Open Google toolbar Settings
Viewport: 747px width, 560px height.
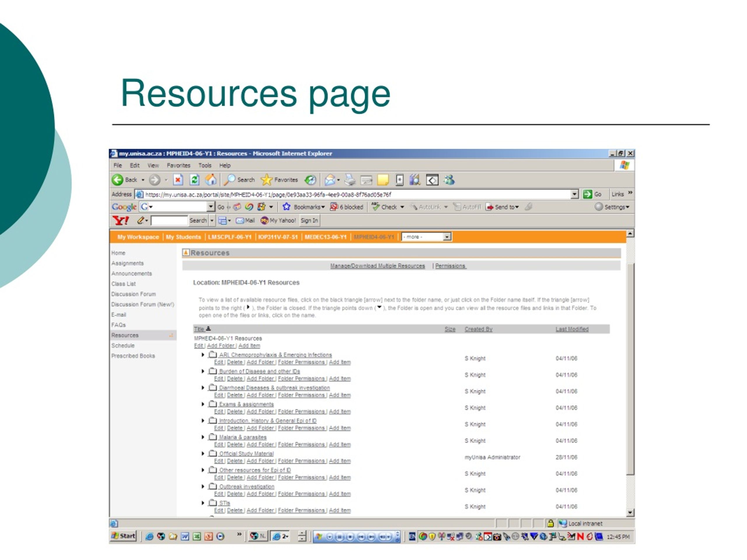612,207
